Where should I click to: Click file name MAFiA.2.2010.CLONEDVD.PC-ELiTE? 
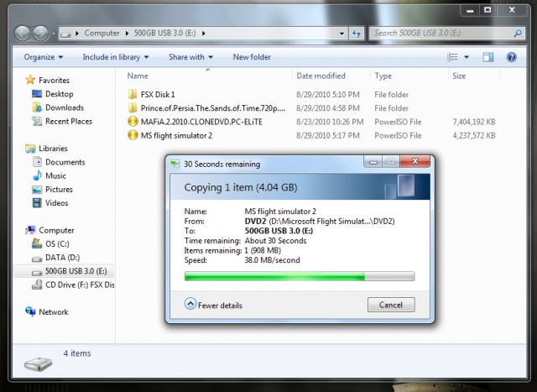tap(201, 122)
